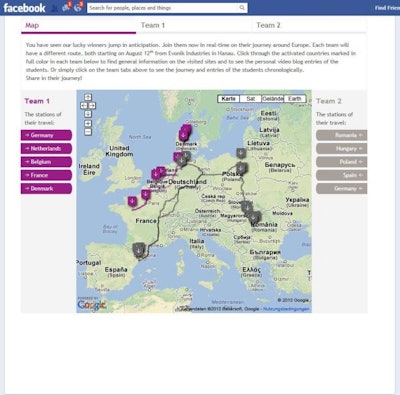The height and width of the screenshot is (395, 400).
Task: Select the Earth map type
Action: click(x=295, y=99)
